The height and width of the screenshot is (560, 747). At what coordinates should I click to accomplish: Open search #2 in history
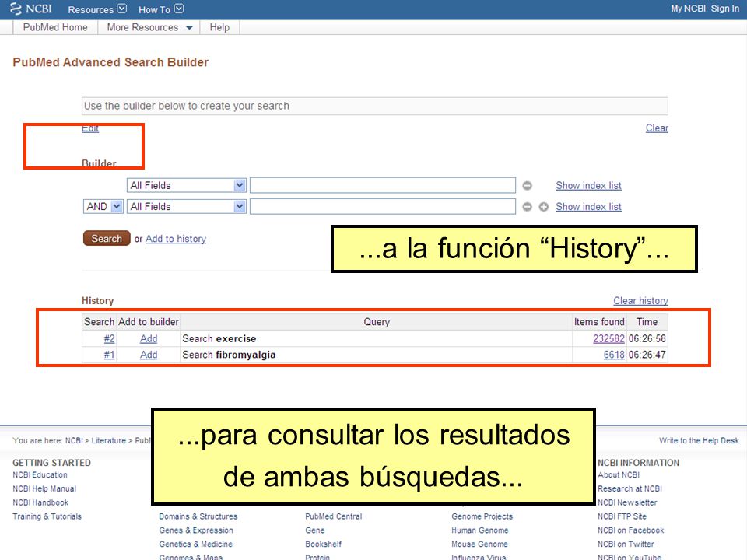(x=109, y=338)
